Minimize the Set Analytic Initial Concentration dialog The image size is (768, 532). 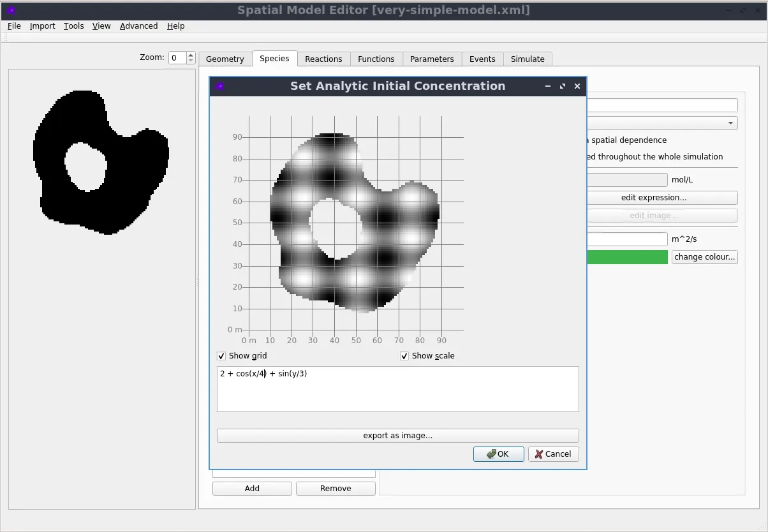[548, 86]
